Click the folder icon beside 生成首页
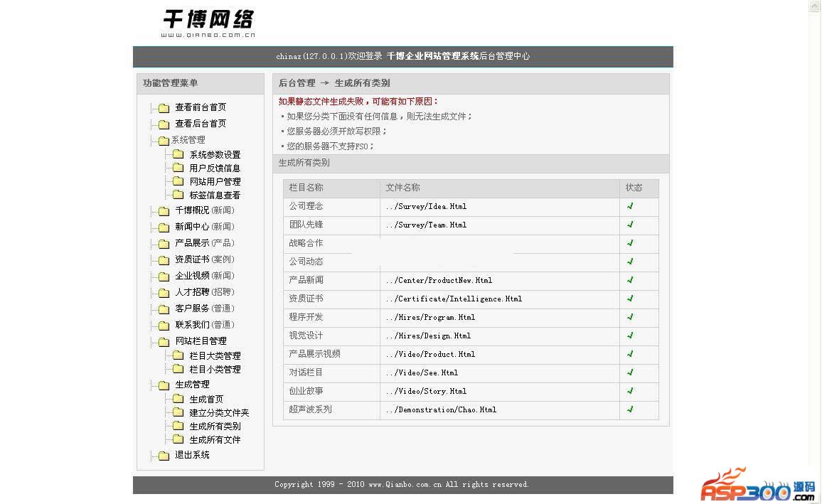This screenshot has height=504, width=822. 178,399
